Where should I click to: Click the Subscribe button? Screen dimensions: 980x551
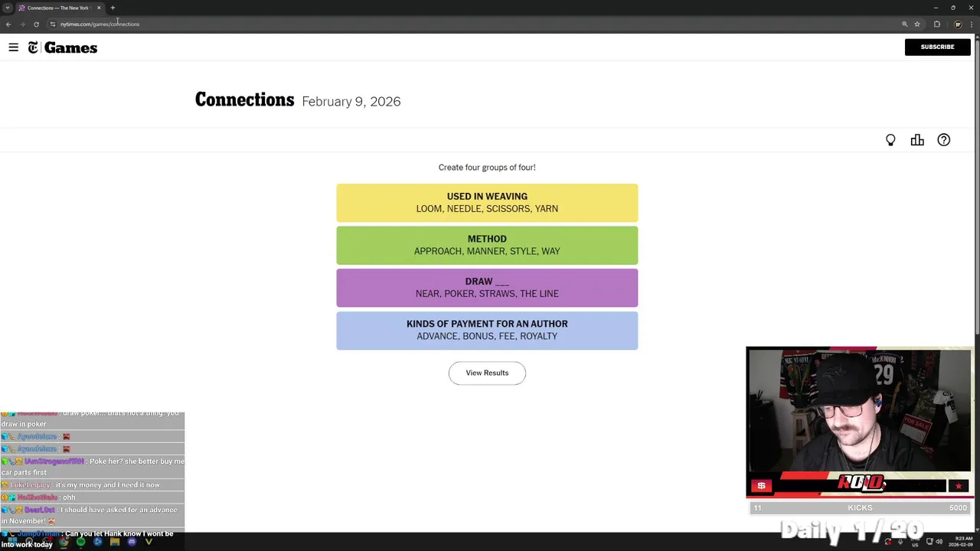pos(937,47)
